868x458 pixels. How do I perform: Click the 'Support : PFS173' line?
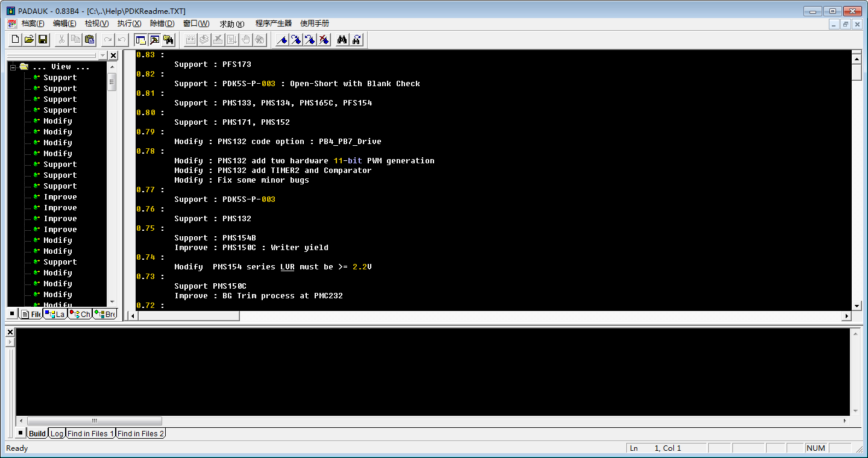coord(213,64)
